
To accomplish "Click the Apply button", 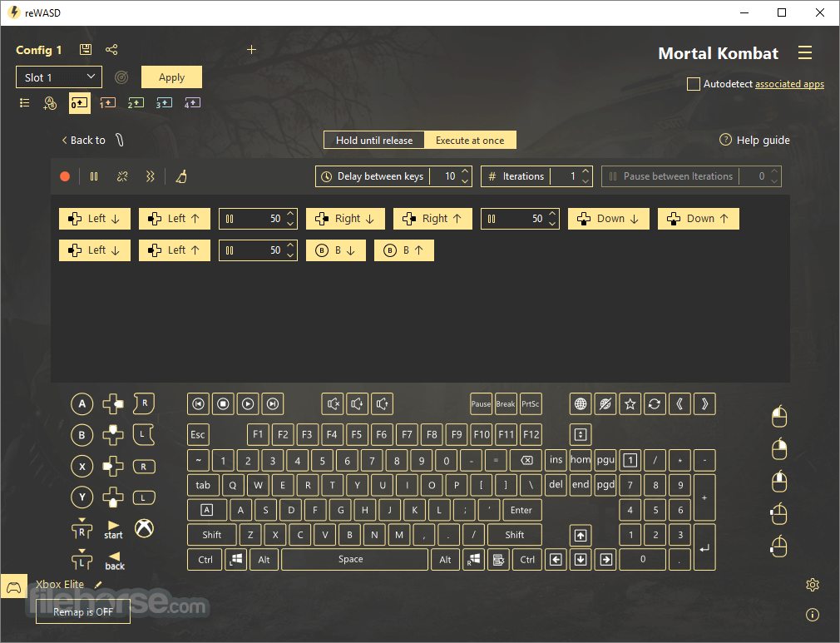I will point(171,77).
